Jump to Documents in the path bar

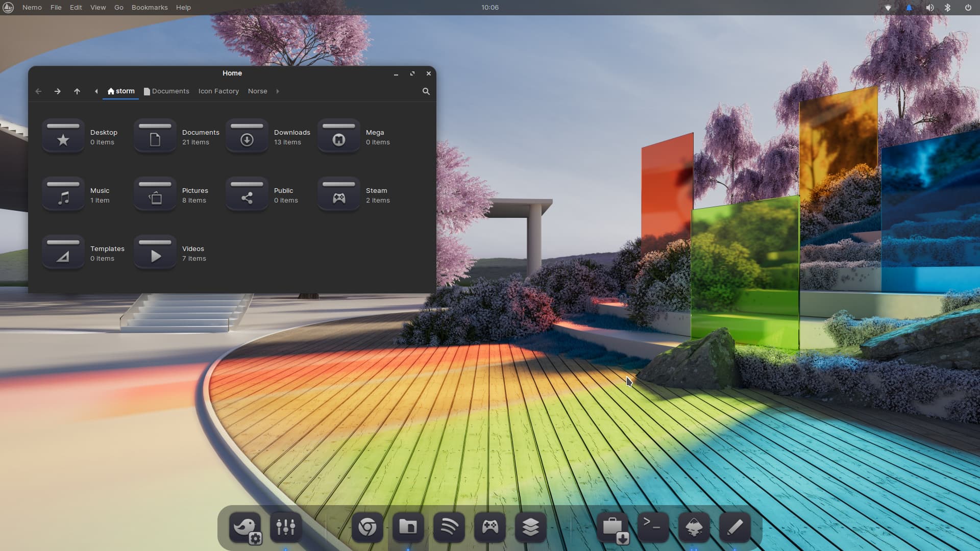(166, 91)
